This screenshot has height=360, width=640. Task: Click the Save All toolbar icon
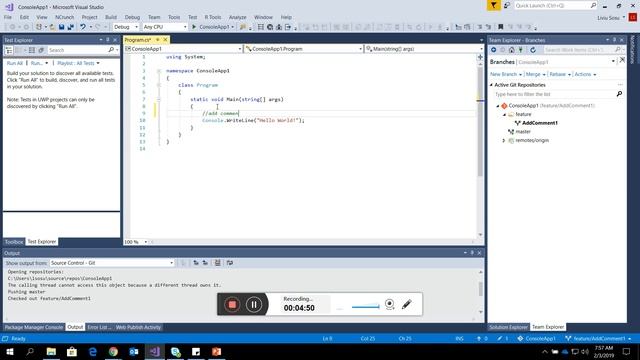click(x=71, y=27)
